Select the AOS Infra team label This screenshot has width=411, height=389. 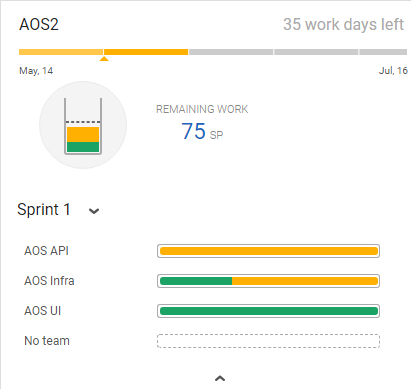49,281
